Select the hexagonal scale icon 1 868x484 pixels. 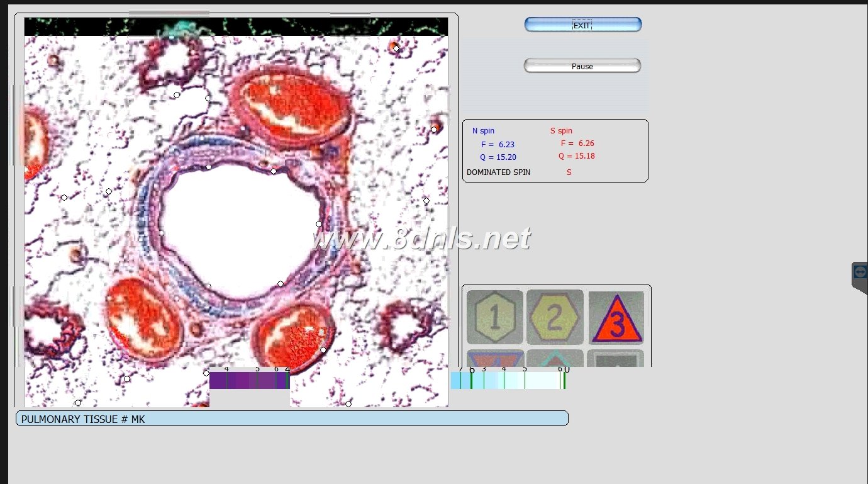pos(494,317)
